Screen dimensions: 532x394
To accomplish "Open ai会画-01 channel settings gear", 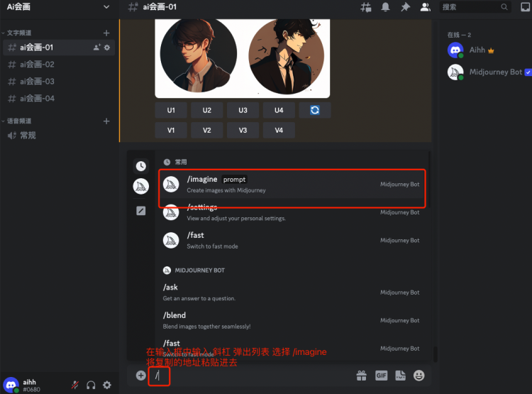I will point(107,48).
